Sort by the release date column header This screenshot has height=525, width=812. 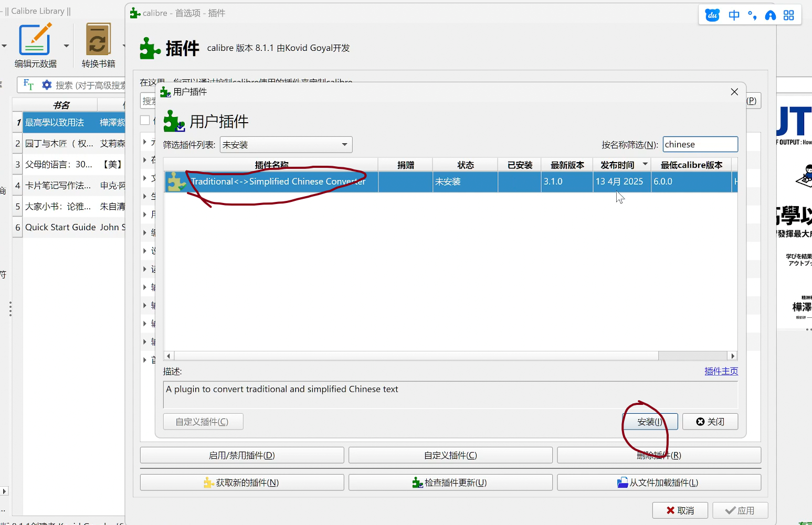click(617, 165)
